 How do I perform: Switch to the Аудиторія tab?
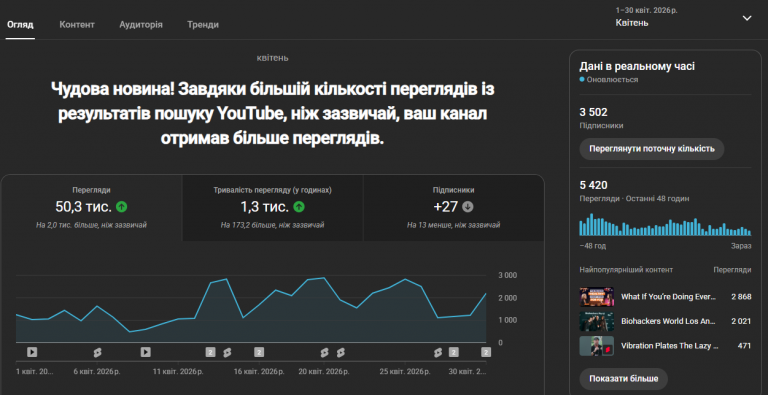(x=141, y=25)
